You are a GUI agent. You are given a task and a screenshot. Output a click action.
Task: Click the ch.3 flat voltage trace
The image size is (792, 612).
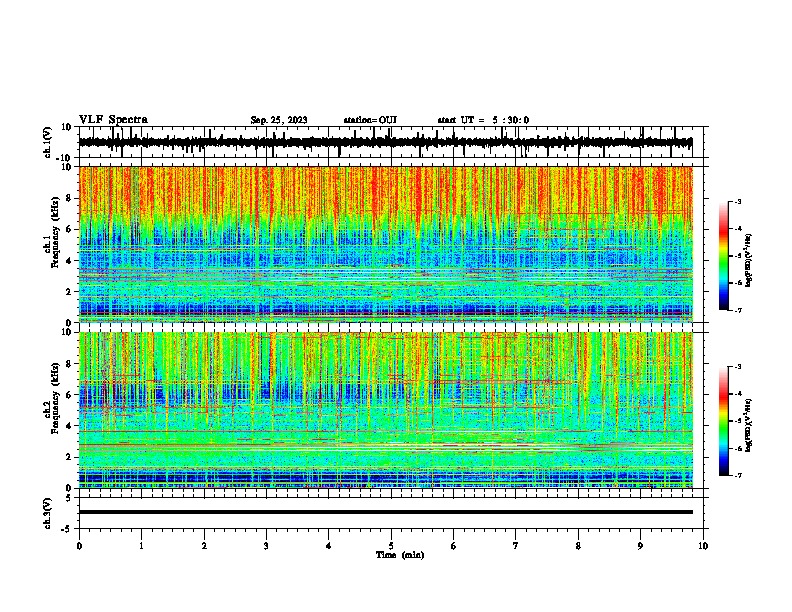[385, 512]
